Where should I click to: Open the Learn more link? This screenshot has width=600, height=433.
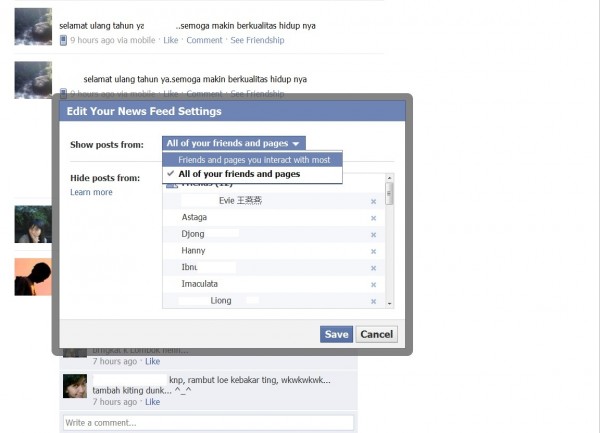(91, 192)
